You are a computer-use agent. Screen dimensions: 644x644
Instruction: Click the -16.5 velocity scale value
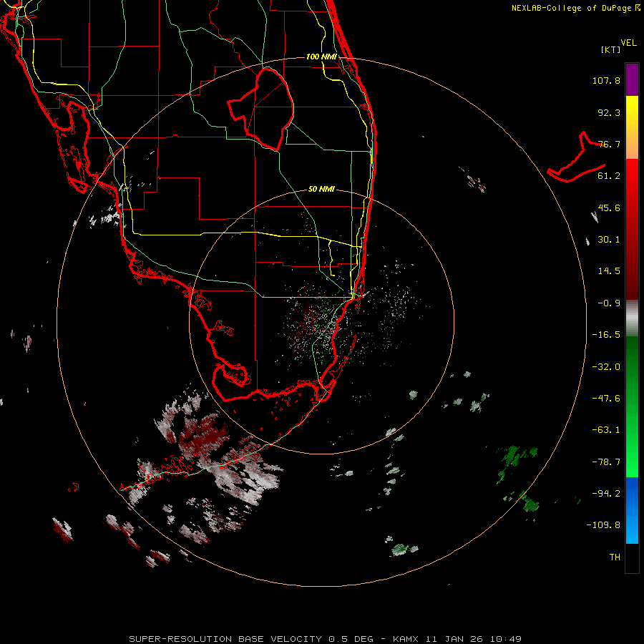[x=606, y=335]
